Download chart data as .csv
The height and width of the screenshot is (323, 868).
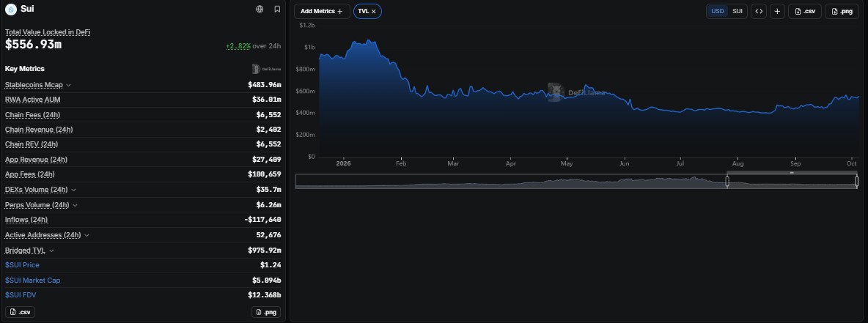[805, 11]
